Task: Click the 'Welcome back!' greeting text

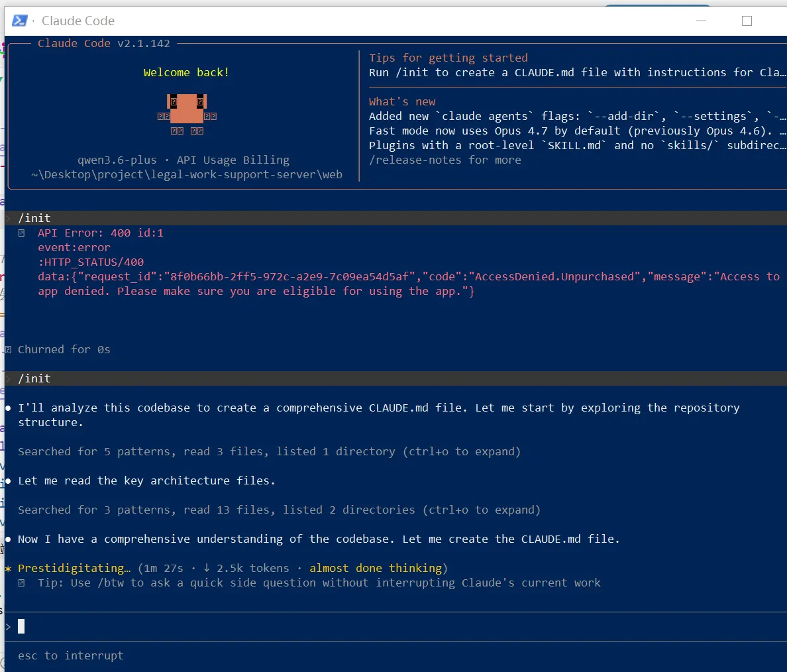Action: tap(186, 72)
